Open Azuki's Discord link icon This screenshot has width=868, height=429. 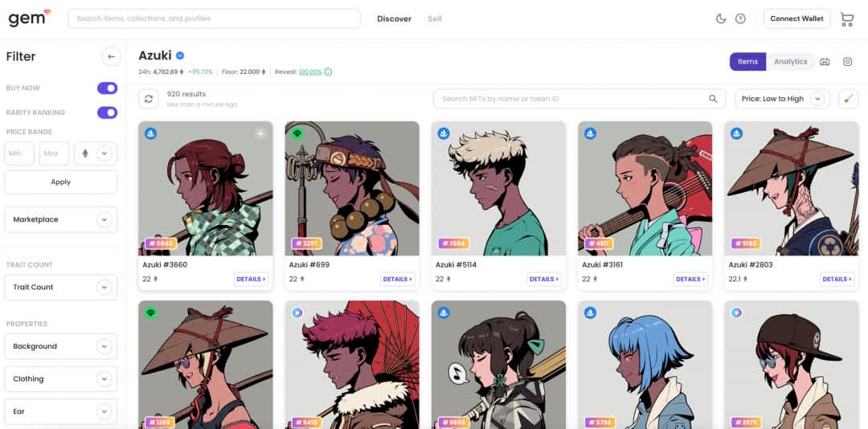tap(825, 62)
